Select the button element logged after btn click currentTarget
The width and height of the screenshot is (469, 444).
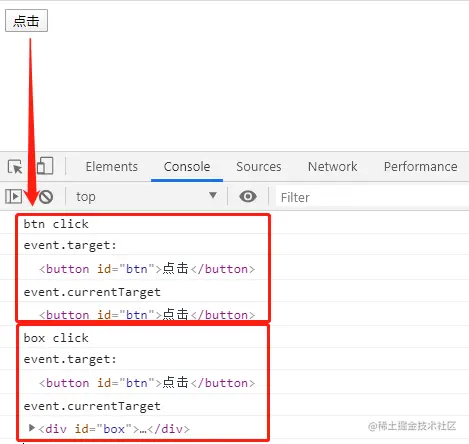(x=147, y=315)
